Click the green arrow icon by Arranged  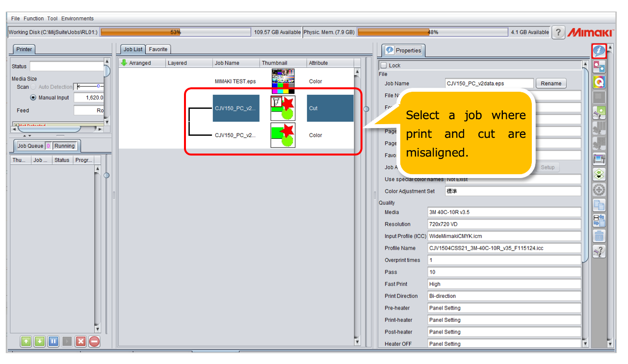(124, 63)
